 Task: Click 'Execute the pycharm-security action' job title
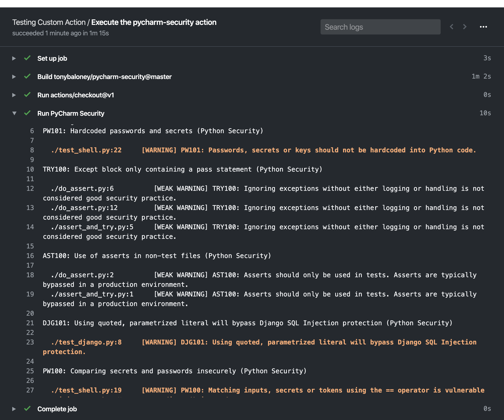click(x=154, y=22)
